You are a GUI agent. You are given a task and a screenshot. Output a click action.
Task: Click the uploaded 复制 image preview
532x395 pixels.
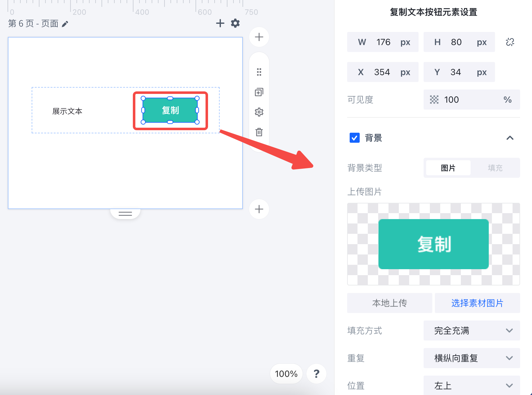click(x=434, y=244)
